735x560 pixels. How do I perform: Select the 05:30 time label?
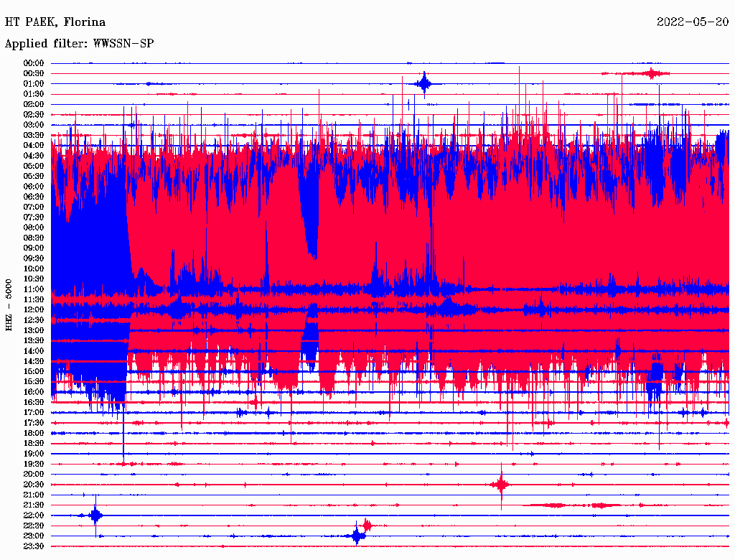coord(34,177)
